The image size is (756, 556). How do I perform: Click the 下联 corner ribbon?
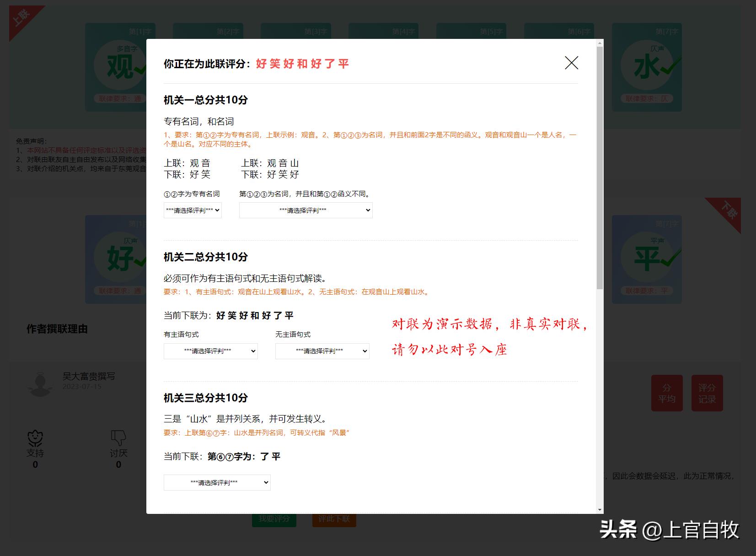point(728,211)
